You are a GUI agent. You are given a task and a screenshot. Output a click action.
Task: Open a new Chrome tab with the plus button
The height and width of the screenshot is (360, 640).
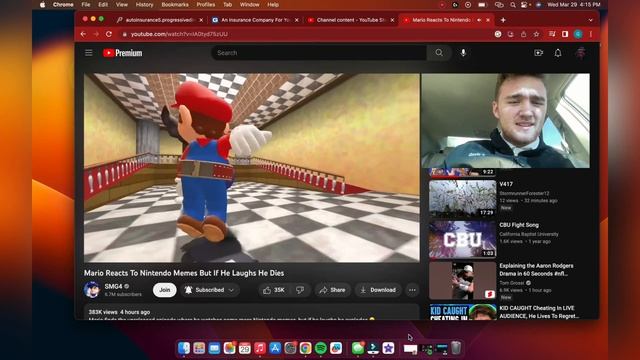coord(503,20)
